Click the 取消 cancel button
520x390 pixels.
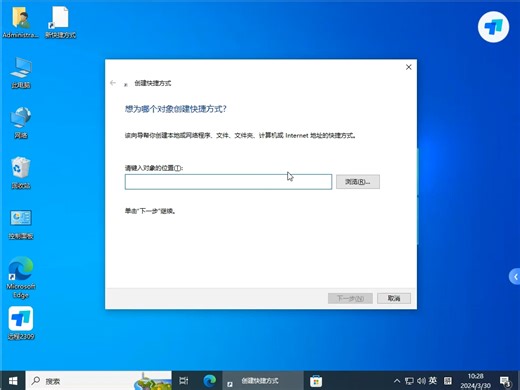click(x=394, y=298)
